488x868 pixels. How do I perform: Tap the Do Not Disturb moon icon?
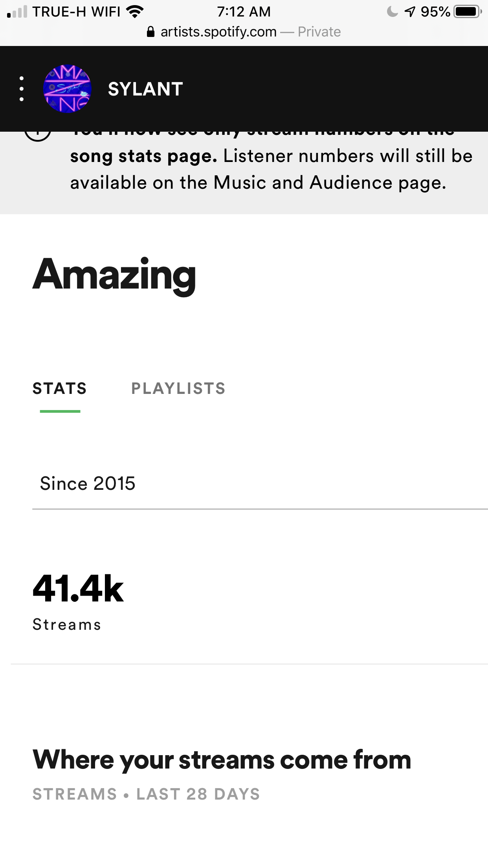click(392, 12)
